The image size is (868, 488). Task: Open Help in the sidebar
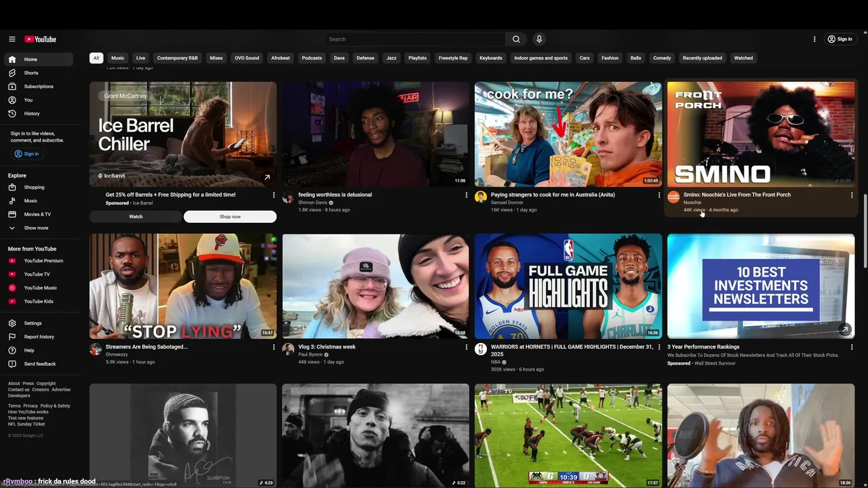click(39, 350)
